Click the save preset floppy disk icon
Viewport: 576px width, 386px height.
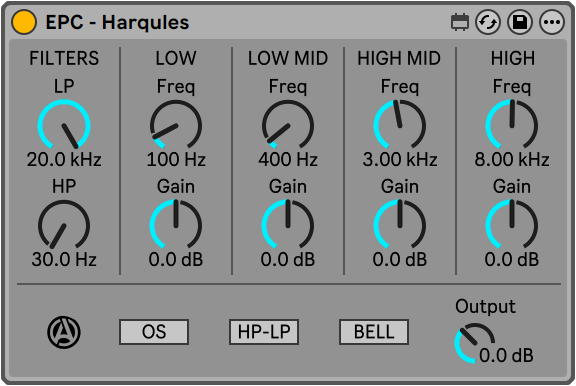519,22
